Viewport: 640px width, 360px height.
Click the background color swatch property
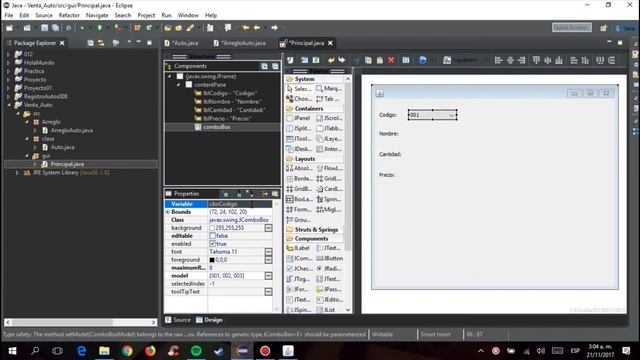(x=212, y=228)
